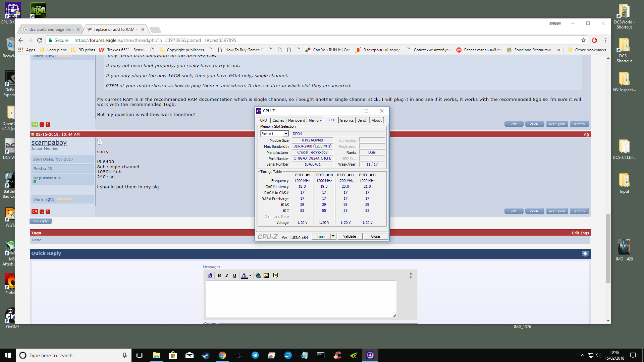The height and width of the screenshot is (362, 644).
Task: Open the 3D prints bookmark folder
Action: (x=84, y=50)
